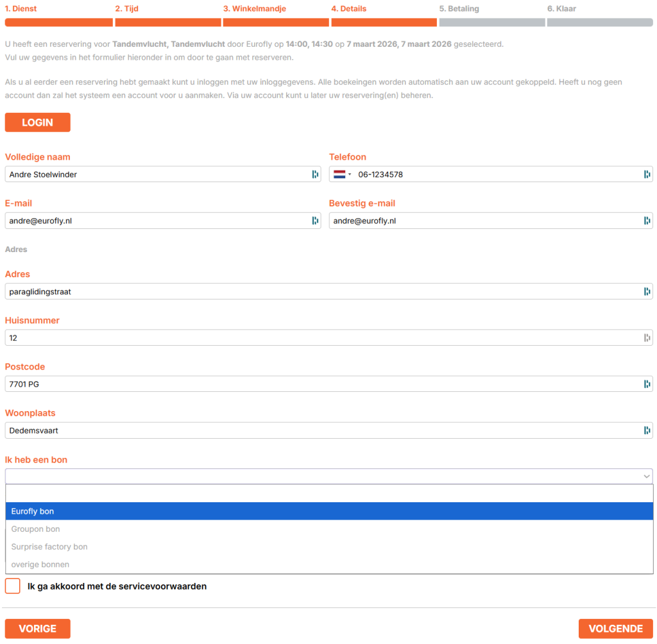Image resolution: width=657 pixels, height=644 pixels.
Task: Click autofill icon in E-mail field
Action: coord(315,221)
